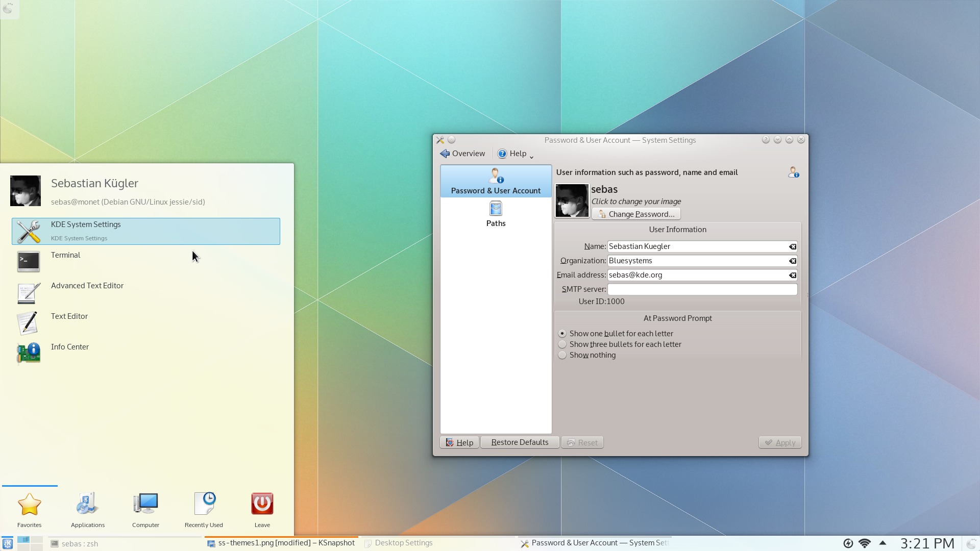Click the Advanced Text Editor icon
Screen dimensions: 980x551
(28, 291)
